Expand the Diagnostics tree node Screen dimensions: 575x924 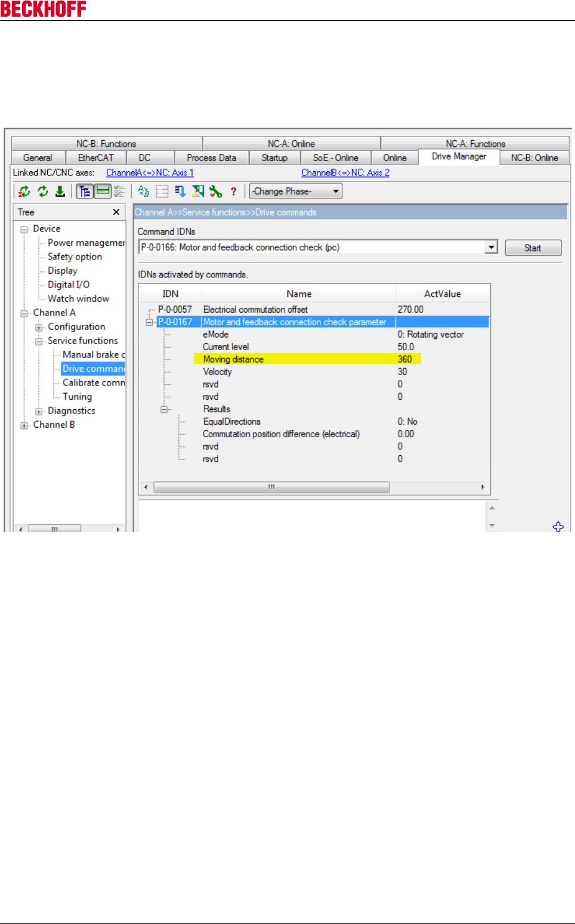(39, 412)
